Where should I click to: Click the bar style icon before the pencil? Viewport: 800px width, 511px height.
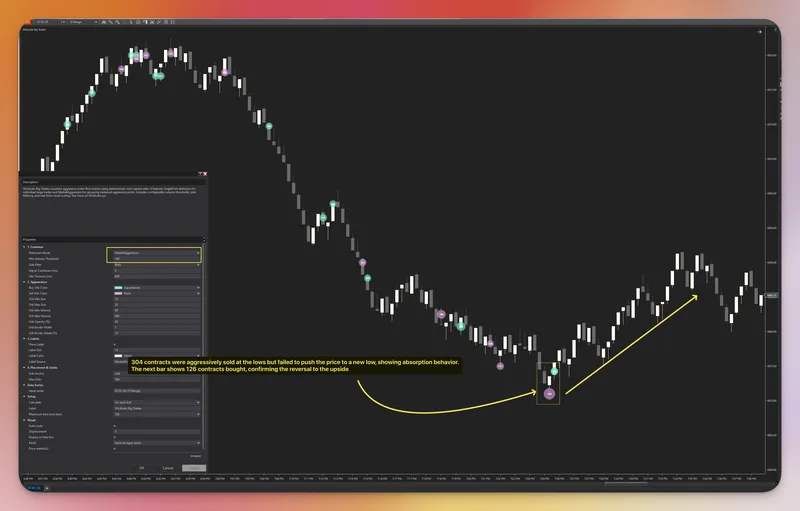104,22
